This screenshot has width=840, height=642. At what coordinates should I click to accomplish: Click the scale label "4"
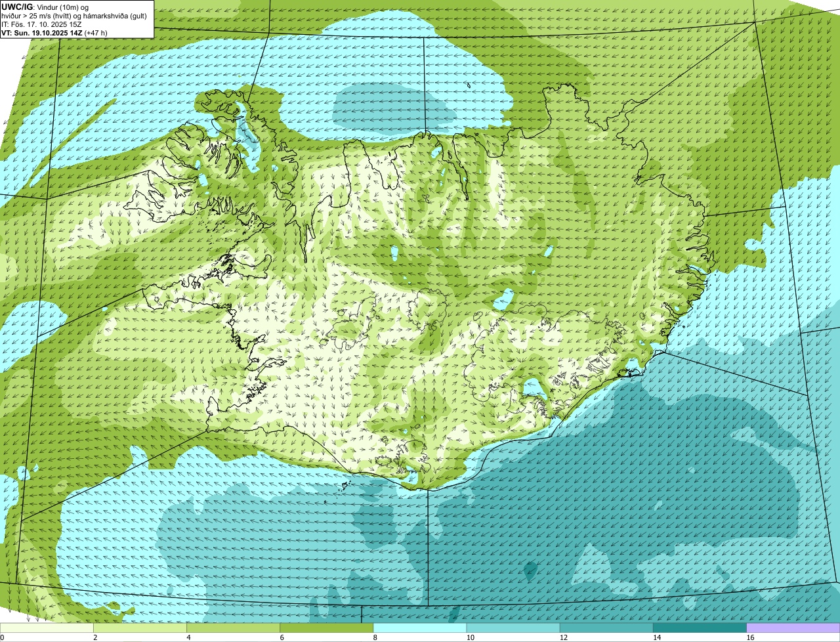pos(188,637)
